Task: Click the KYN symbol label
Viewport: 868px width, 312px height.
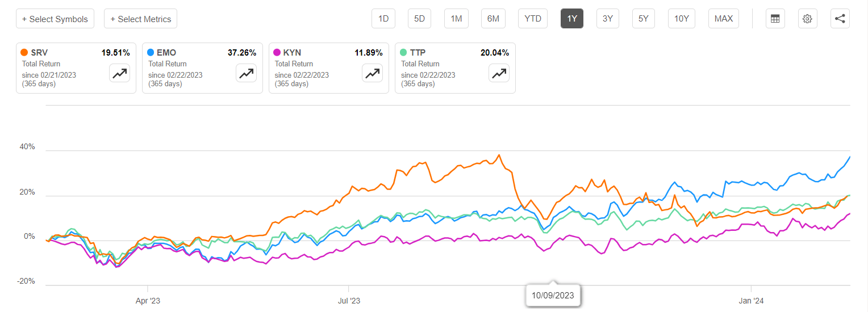Action: [293, 53]
